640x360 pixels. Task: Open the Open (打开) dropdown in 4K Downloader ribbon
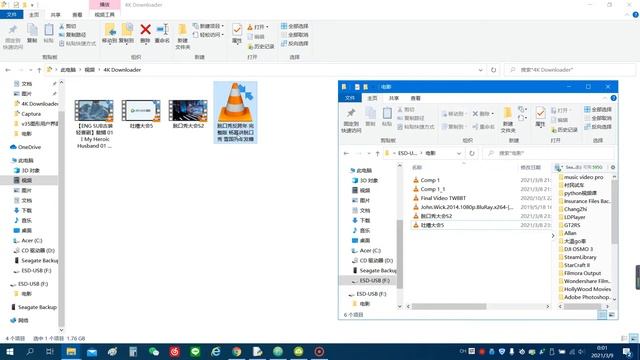click(258, 27)
